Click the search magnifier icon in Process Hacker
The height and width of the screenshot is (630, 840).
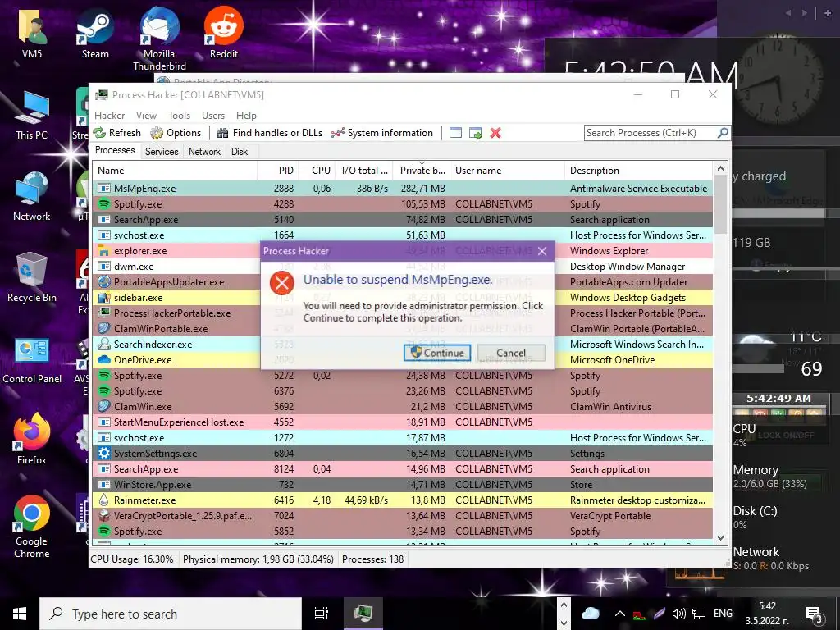pyautogui.click(x=723, y=132)
